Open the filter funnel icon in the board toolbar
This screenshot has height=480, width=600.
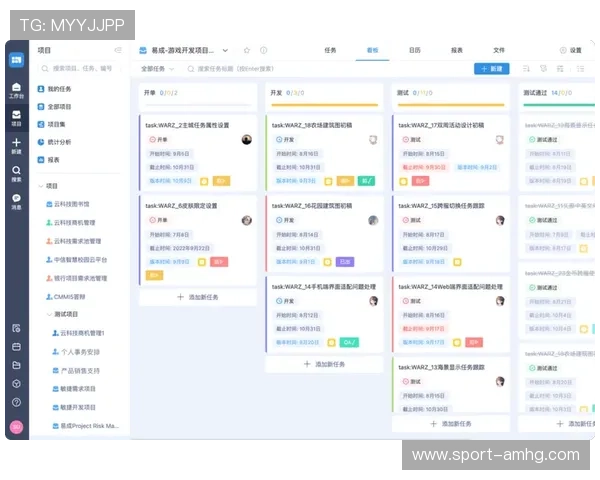pyautogui.click(x=543, y=69)
